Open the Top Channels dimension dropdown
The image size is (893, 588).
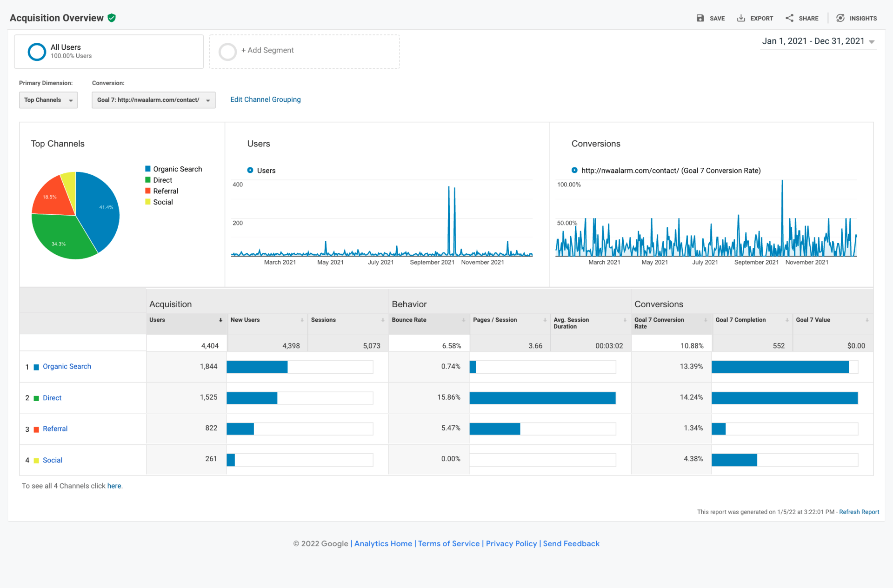coord(48,100)
